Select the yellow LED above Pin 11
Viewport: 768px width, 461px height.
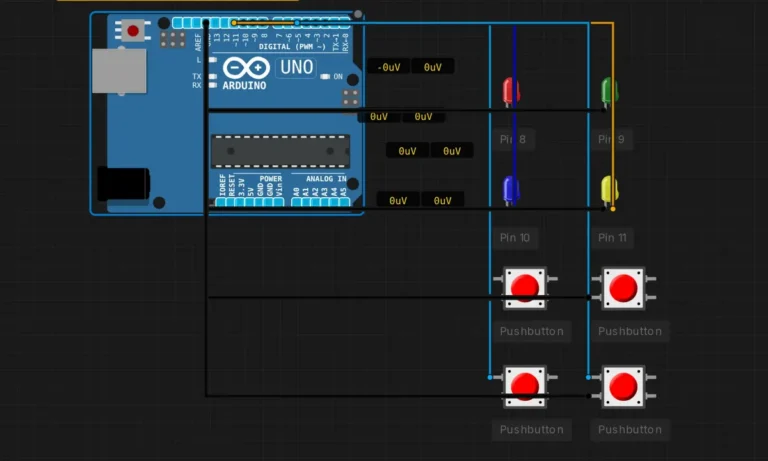coord(609,190)
